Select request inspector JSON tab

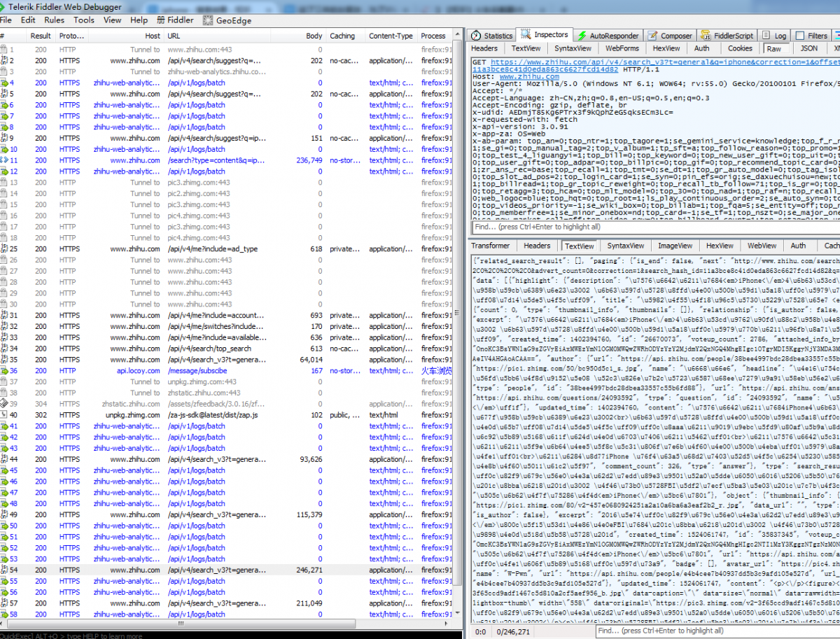[x=808, y=48]
